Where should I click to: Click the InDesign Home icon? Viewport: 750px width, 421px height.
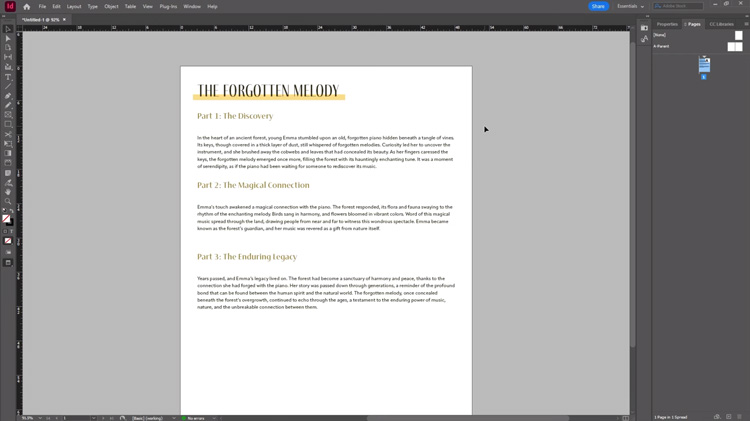point(27,7)
